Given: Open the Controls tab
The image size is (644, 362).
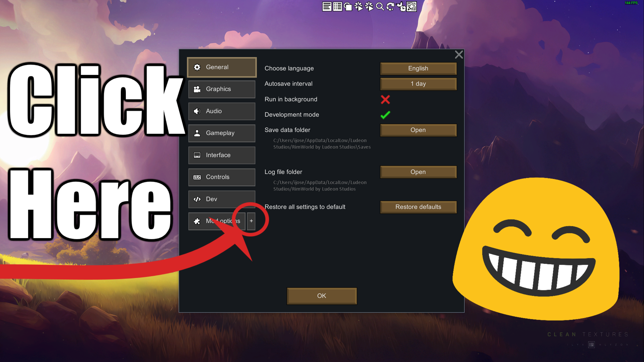Looking at the screenshot, I should click(x=222, y=177).
